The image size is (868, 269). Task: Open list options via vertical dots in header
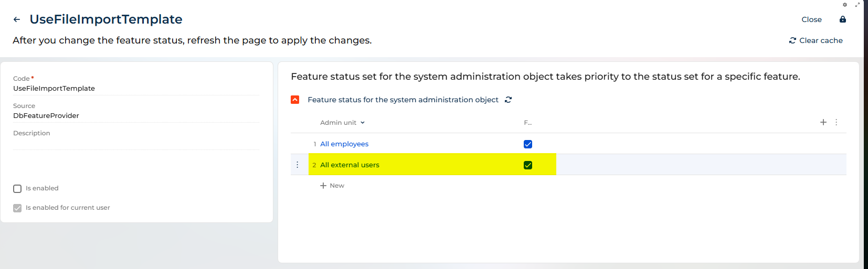tap(837, 122)
